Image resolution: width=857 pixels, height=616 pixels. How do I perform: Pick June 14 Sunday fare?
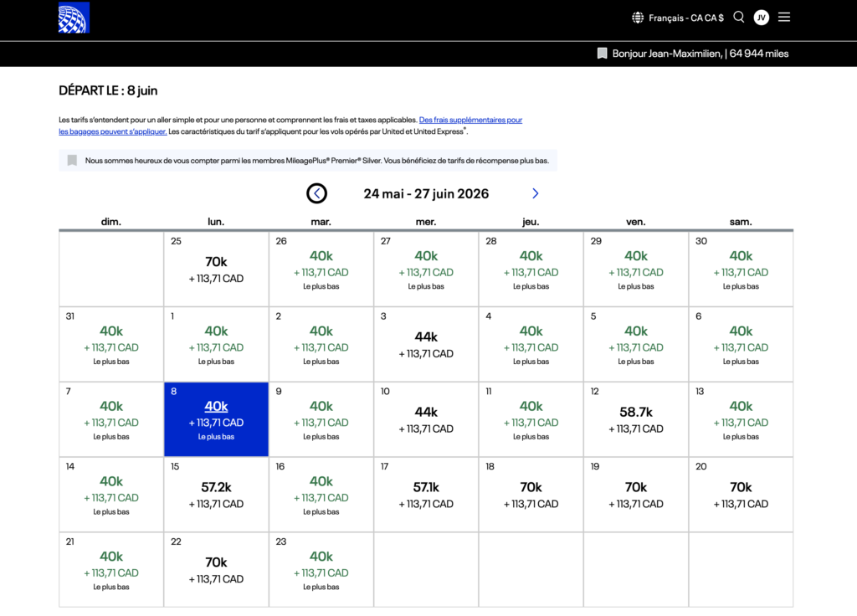coord(111,495)
